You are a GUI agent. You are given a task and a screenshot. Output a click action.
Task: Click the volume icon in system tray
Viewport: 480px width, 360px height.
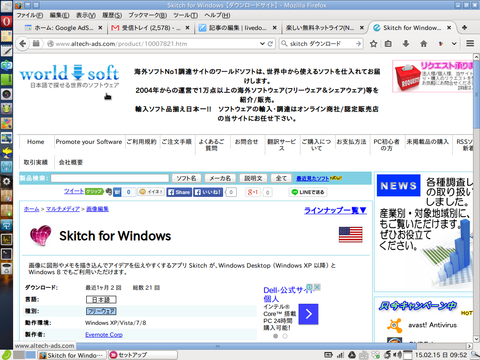pyautogui.click(x=397, y=355)
